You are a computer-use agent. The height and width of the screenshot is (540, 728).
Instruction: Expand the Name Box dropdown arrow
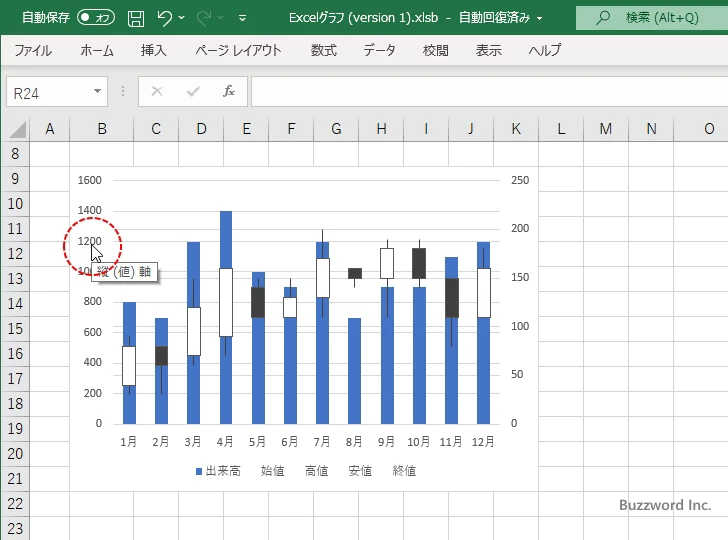coord(98,91)
